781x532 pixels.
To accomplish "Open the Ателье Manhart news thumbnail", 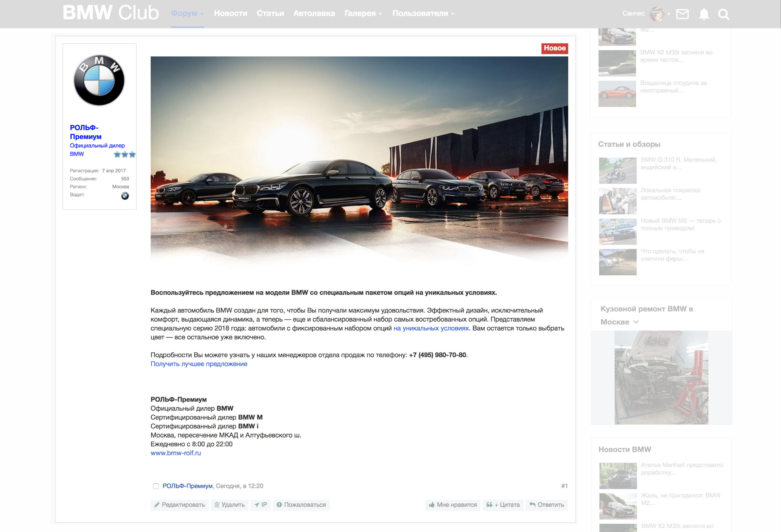I will pos(618,476).
